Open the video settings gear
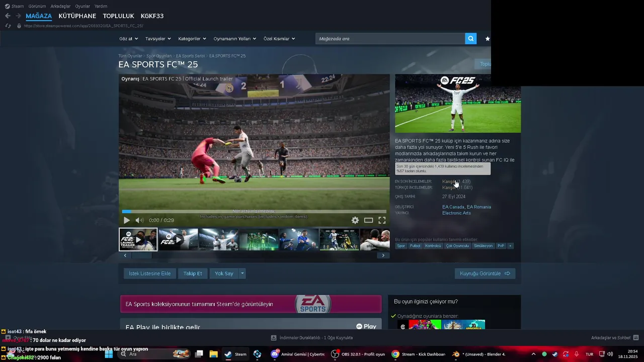Image resolution: width=644 pixels, height=362 pixels. tap(355, 220)
